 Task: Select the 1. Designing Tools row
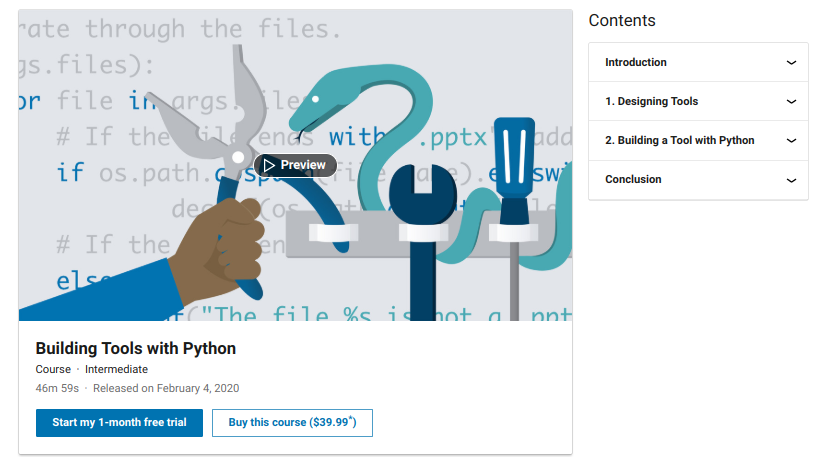(698, 101)
